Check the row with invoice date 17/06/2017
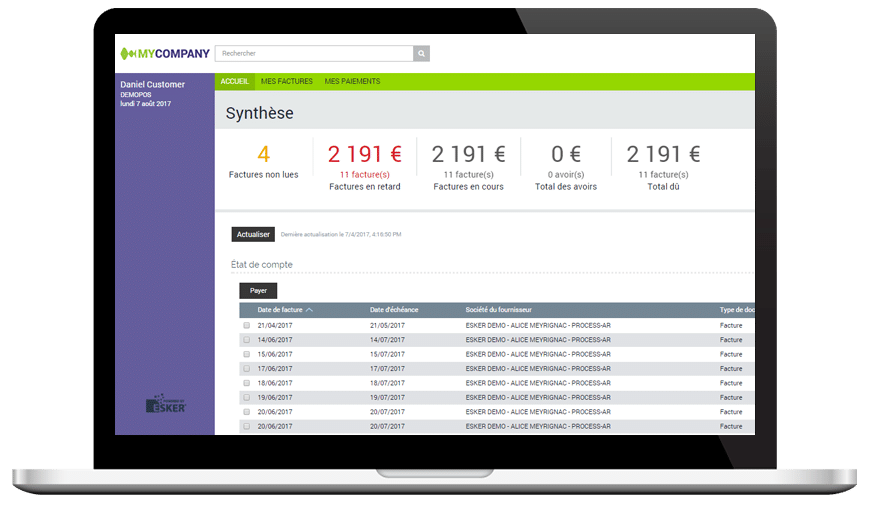Viewport: 876px width, 508px height. (x=247, y=369)
